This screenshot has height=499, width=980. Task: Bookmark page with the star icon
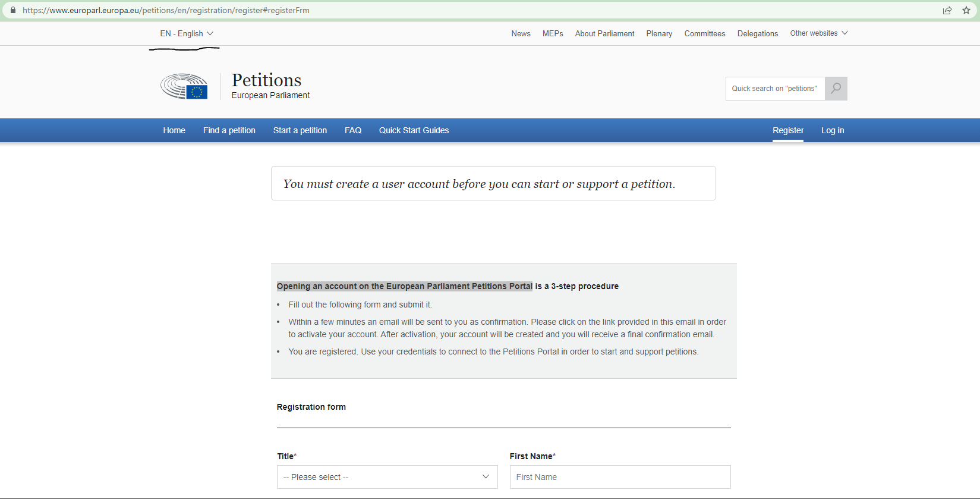[966, 10]
